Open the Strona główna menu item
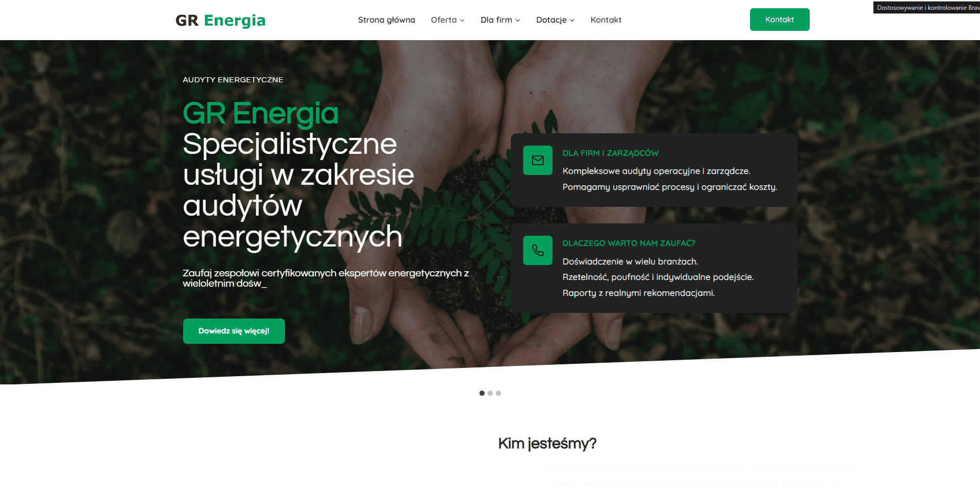 pyautogui.click(x=386, y=20)
